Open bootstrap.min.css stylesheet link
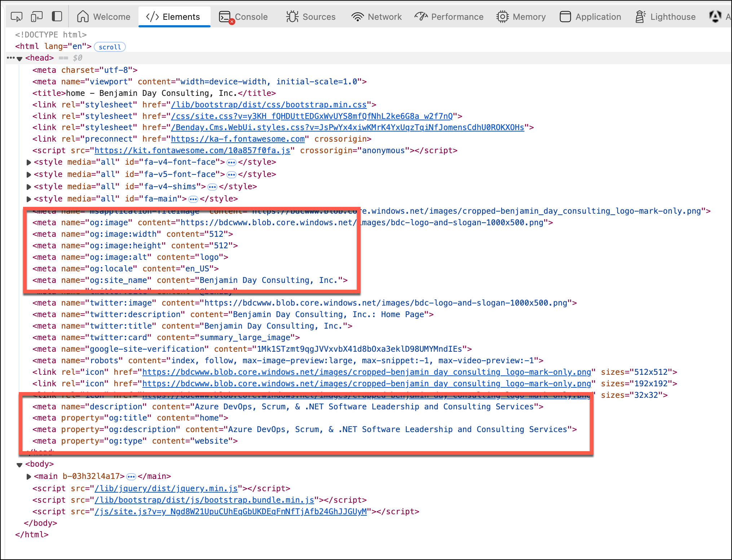The width and height of the screenshot is (732, 560). [269, 105]
